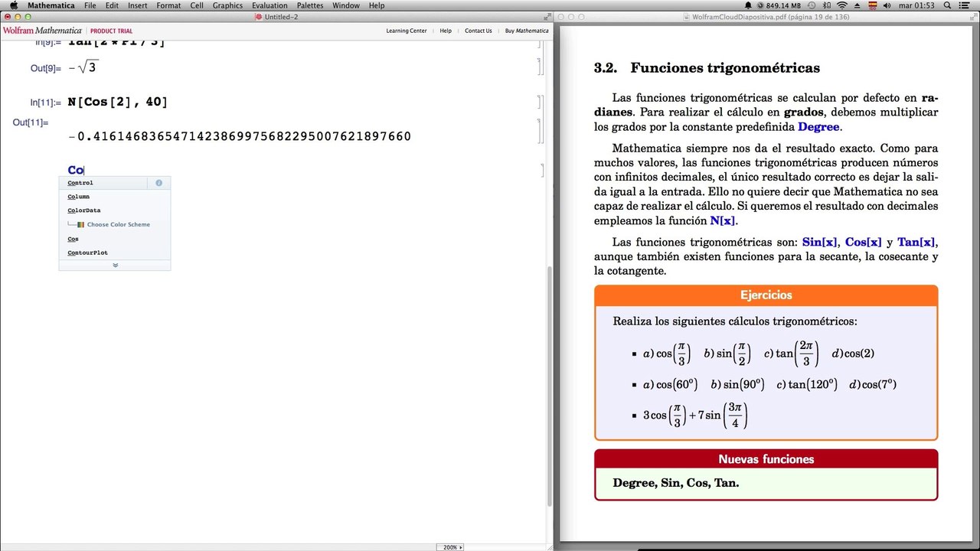
Task: Open the 200% magnification dropdown
Action: [450, 547]
